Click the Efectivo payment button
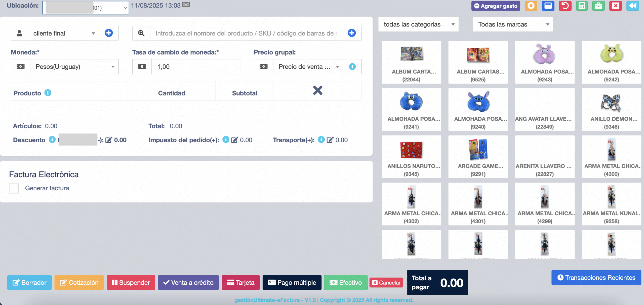Image resolution: width=644 pixels, height=305 pixels. click(345, 283)
